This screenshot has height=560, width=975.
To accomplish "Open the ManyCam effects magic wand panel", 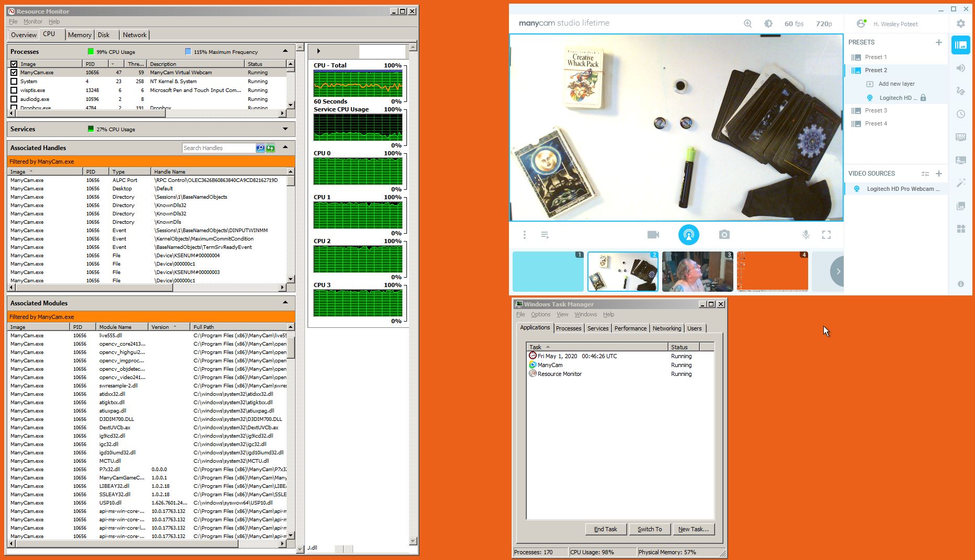I will [961, 183].
